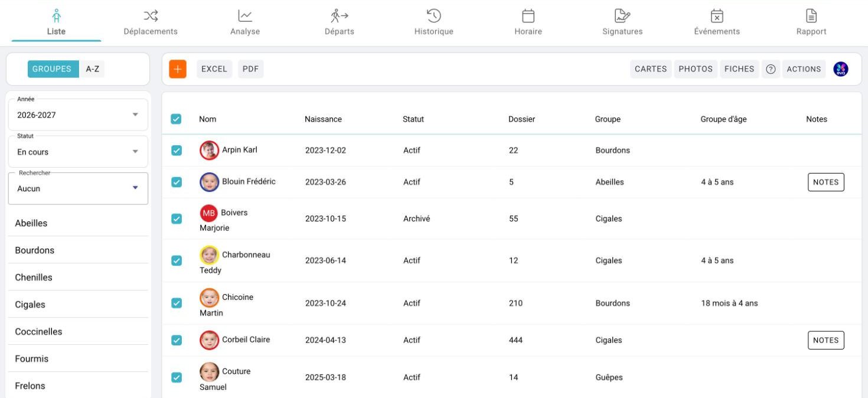The image size is (868, 398).
Task: Uncheck the Corbeil Claire row checkbox
Action: coord(176,340)
